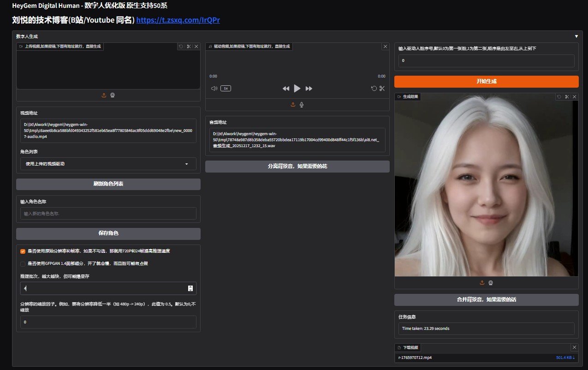Screen dimensions: 588x370
Task: Click the undo icon in the audio player
Action: coord(374,88)
